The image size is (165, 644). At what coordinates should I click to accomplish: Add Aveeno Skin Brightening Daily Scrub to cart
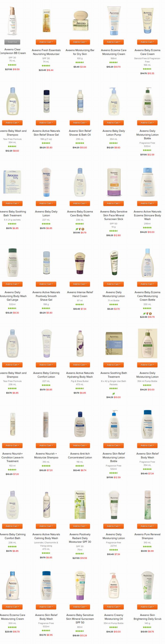click(x=147, y=607)
